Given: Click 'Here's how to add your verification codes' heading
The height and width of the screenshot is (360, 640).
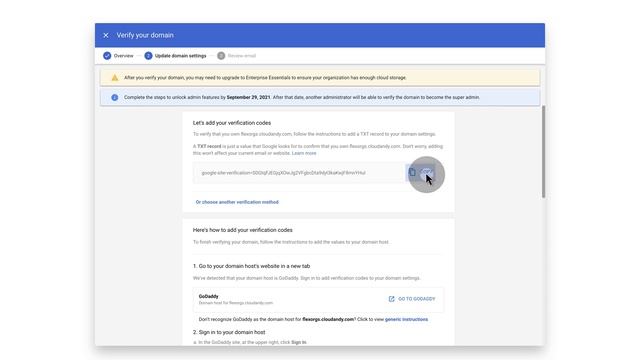Looking at the screenshot, I should [x=242, y=230].
